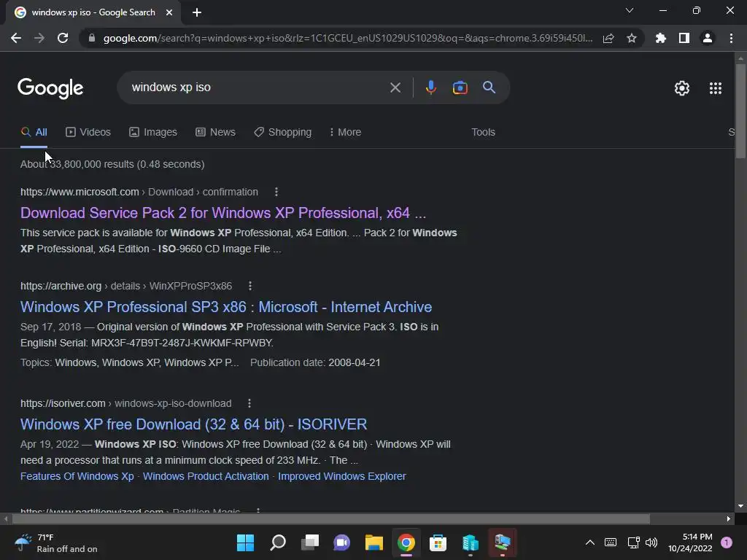Open the touch keyboard tray icon

611,542
